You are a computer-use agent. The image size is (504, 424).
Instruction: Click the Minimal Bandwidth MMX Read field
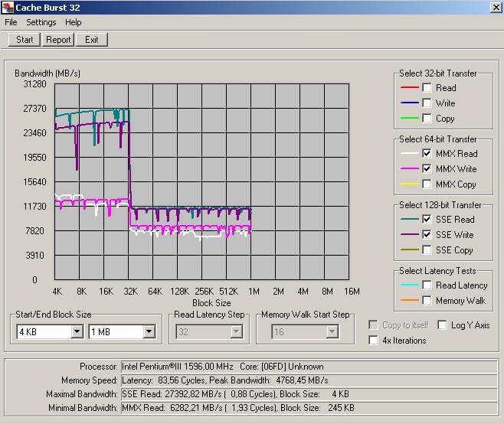tap(309, 408)
